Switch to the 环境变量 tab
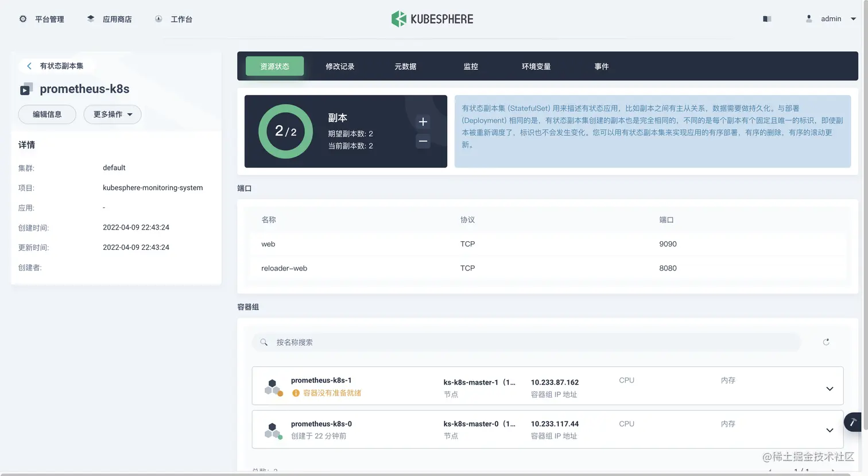The height and width of the screenshot is (476, 868). coord(536,66)
